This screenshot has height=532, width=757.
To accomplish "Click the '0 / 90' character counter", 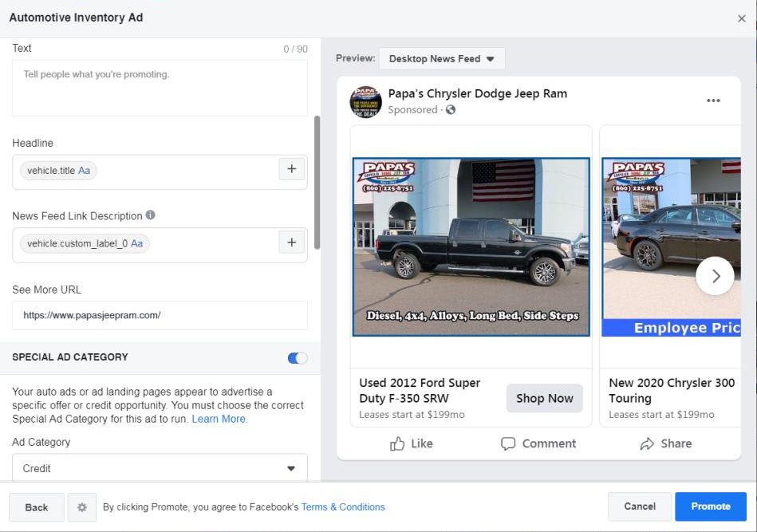I will tap(295, 49).
